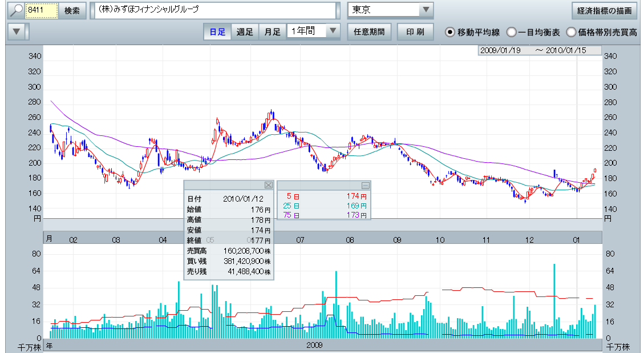The image size is (644, 353).
Task: Switch to 月足 monthly chart
Action: [272, 32]
